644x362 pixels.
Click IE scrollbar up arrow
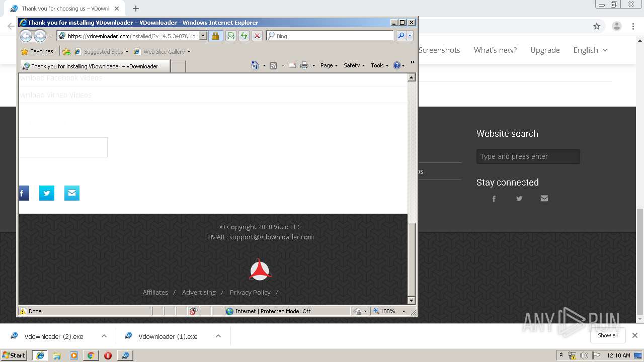point(411,77)
